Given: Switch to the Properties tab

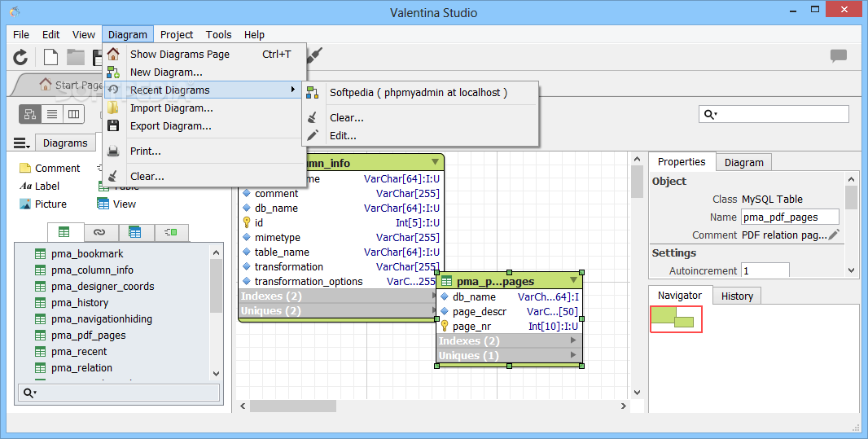Looking at the screenshot, I should (682, 162).
